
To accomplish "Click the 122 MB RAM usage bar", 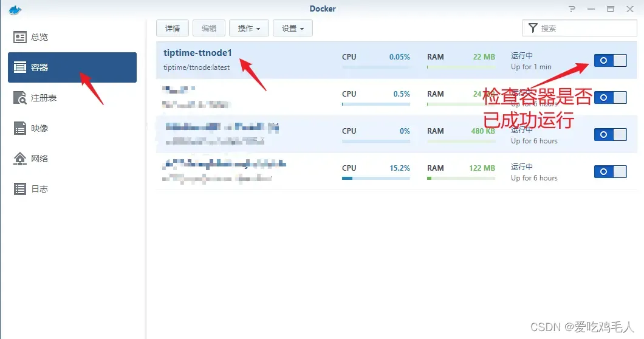I will pos(461,179).
